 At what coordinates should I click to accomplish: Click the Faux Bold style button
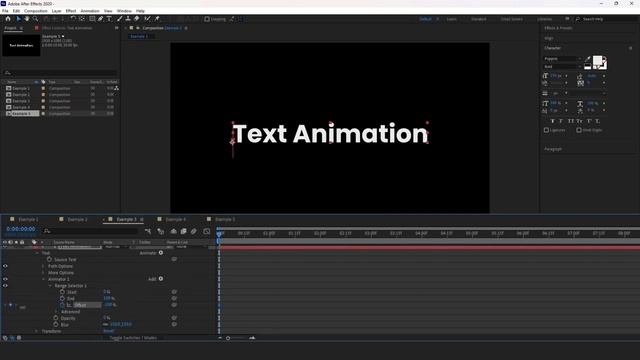[553, 121]
